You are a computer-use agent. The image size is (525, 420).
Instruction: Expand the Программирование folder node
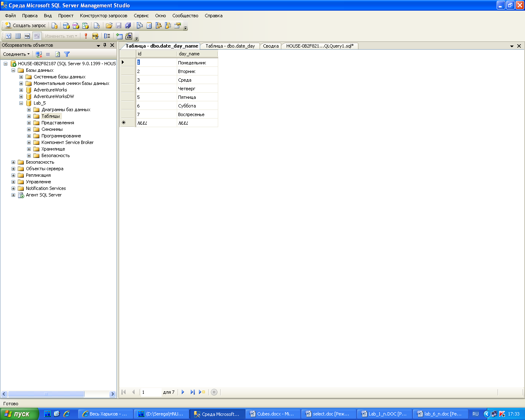coord(29,136)
